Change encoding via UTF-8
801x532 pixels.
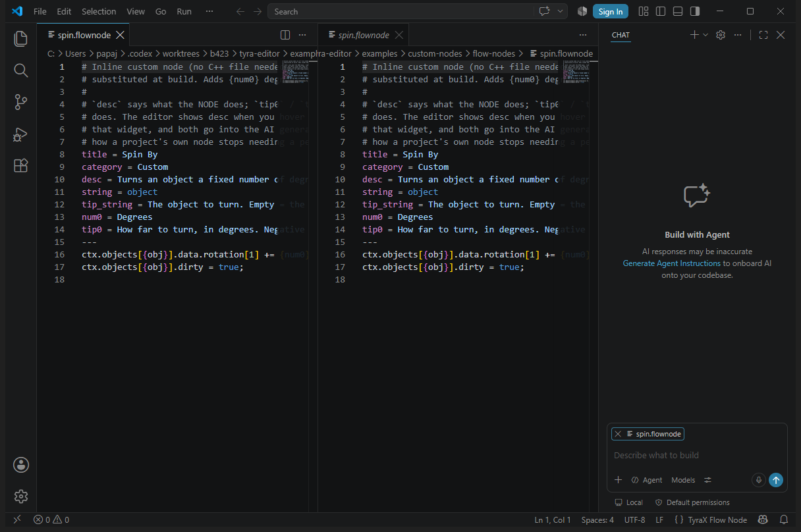(635, 519)
